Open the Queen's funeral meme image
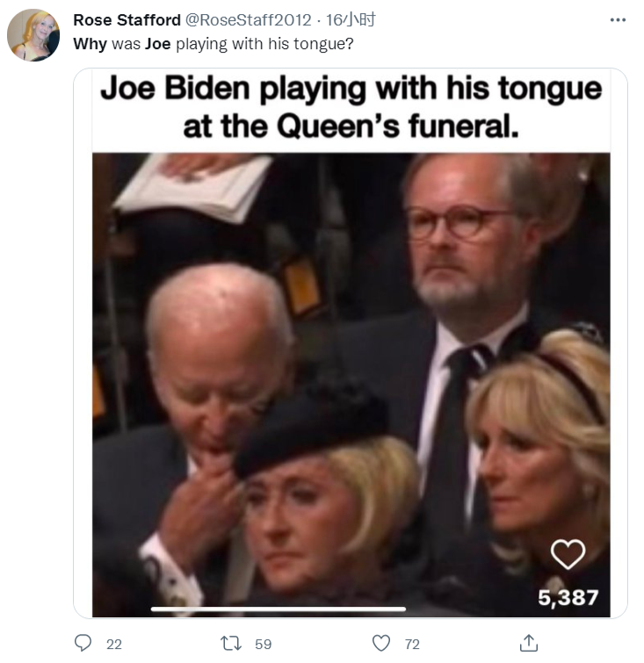Viewport: 644px width, 663px height. [x=351, y=378]
